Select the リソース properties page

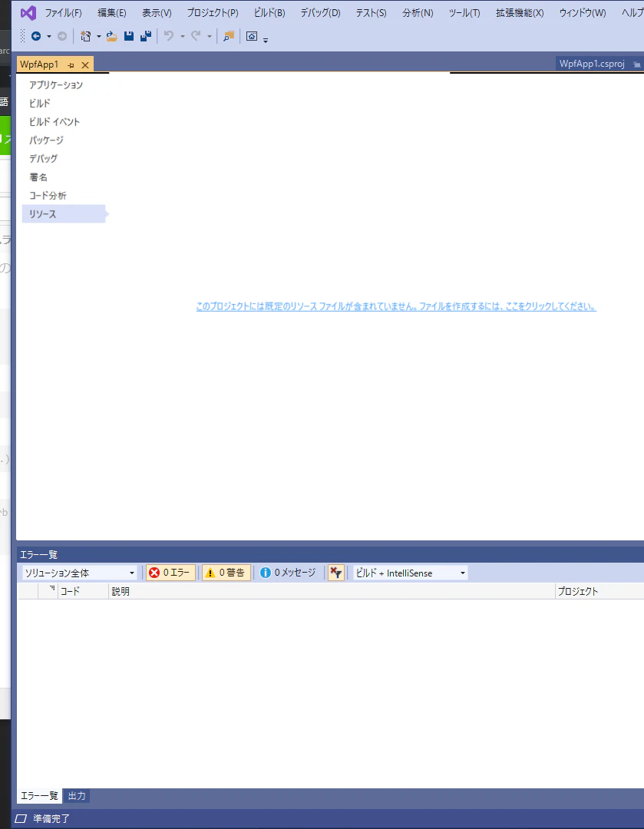point(64,214)
